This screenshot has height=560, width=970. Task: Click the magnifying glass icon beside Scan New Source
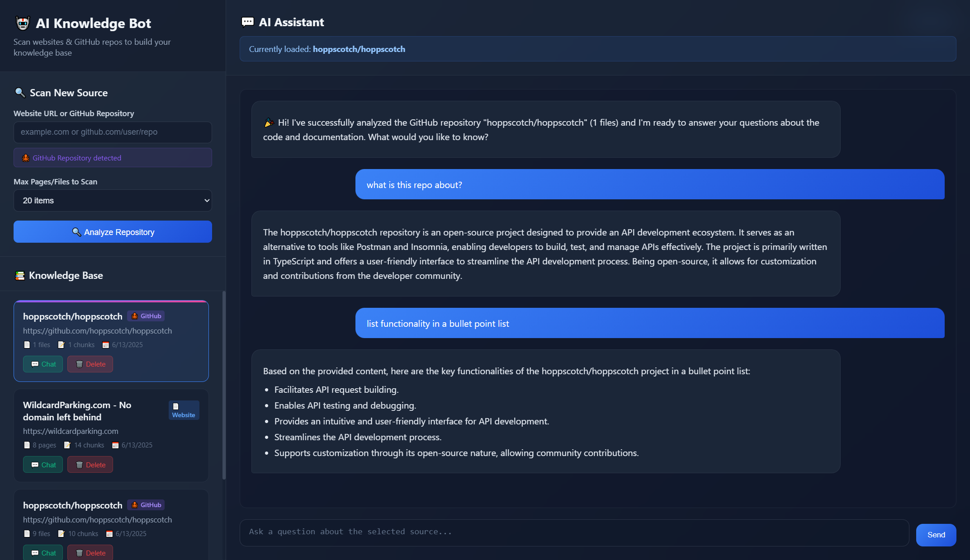20,93
